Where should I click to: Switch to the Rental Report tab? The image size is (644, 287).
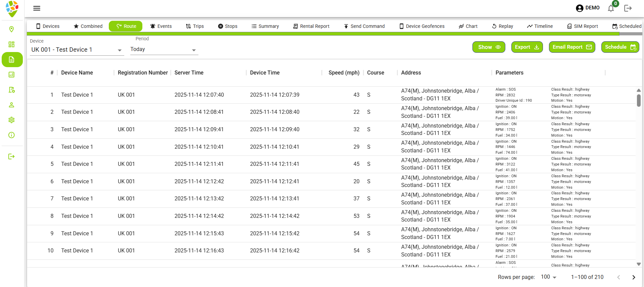click(x=311, y=26)
